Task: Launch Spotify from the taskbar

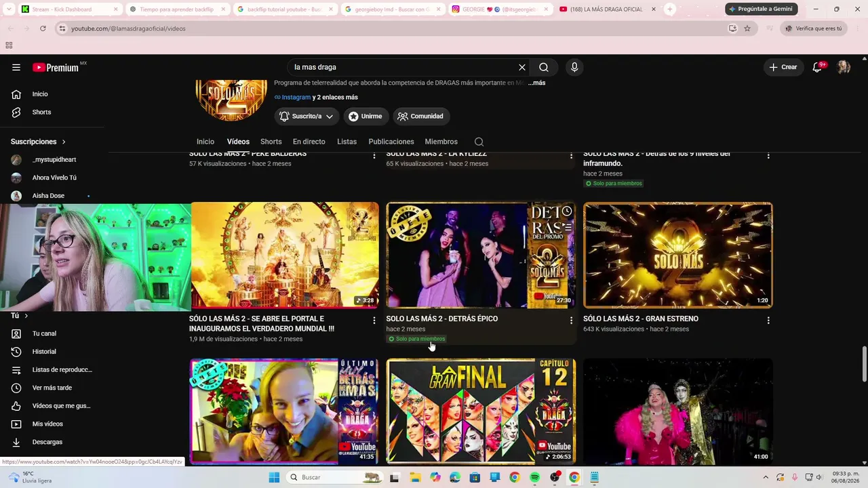Action: [x=535, y=477]
